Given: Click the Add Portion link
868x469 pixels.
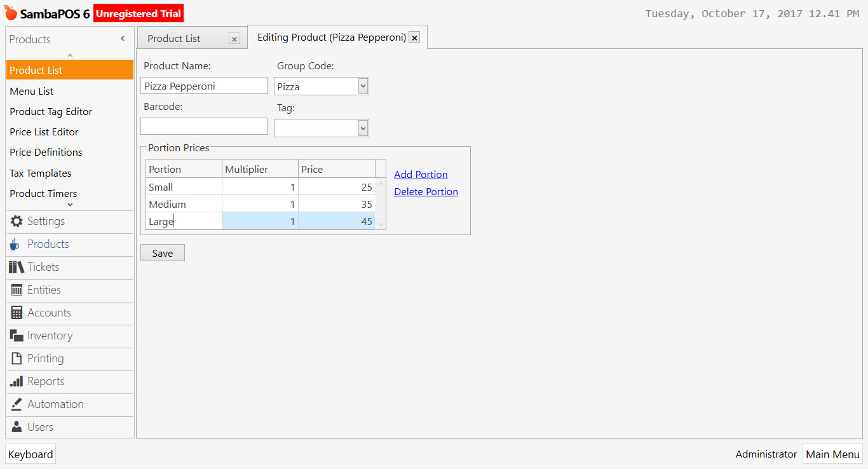Looking at the screenshot, I should (420, 174).
